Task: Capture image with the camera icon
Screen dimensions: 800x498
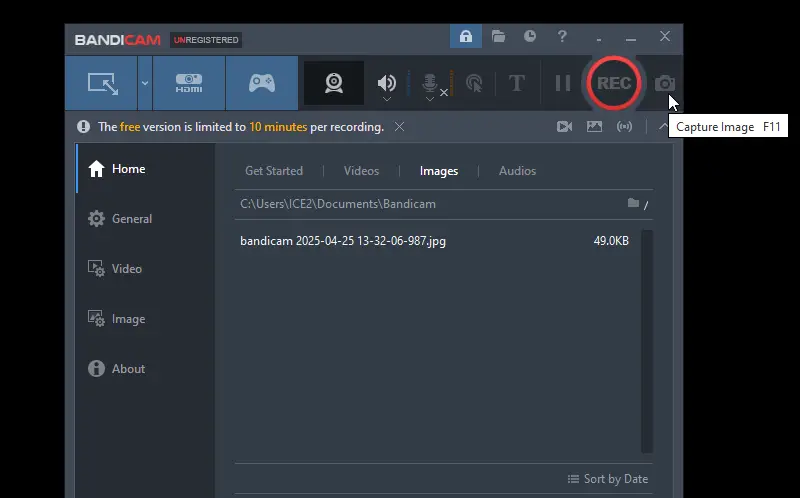Action: 665,83
